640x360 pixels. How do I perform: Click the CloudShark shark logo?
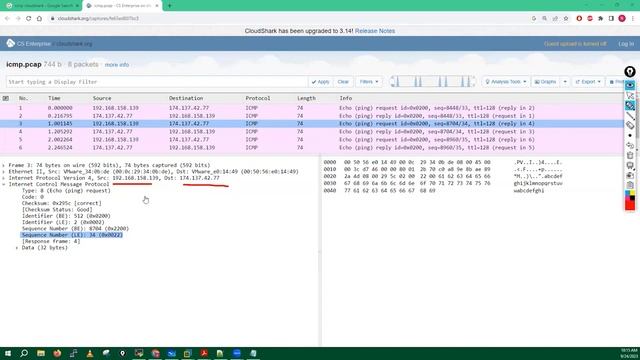click(10, 43)
